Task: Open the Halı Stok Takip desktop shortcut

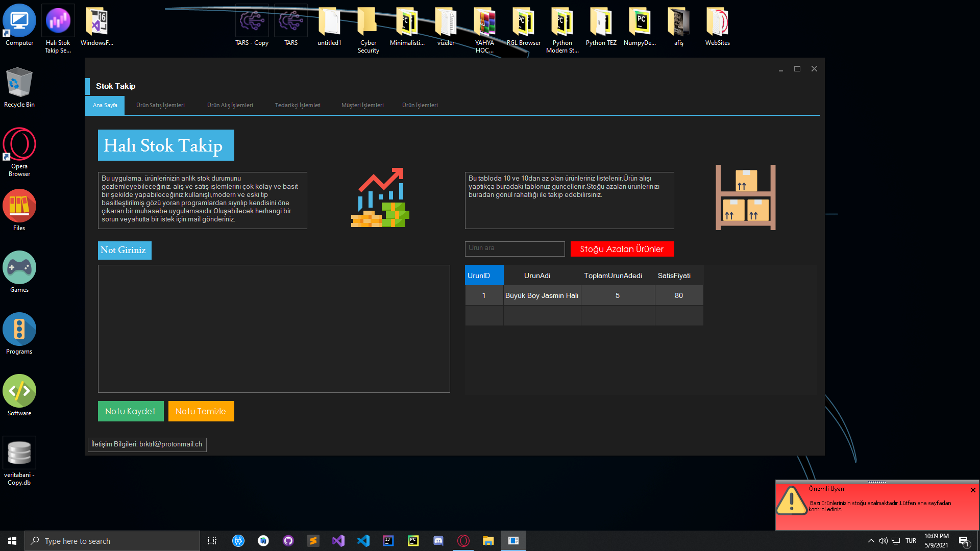Action: (58, 21)
